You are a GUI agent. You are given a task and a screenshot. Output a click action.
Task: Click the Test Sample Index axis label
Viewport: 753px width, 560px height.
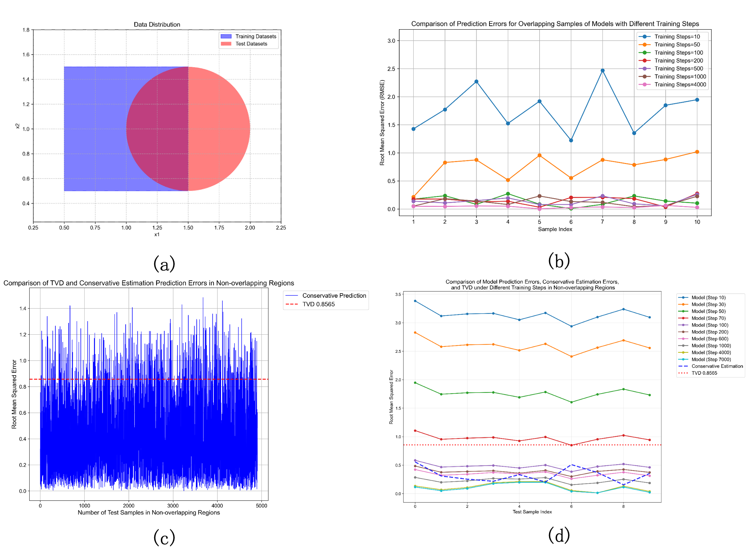(532, 512)
